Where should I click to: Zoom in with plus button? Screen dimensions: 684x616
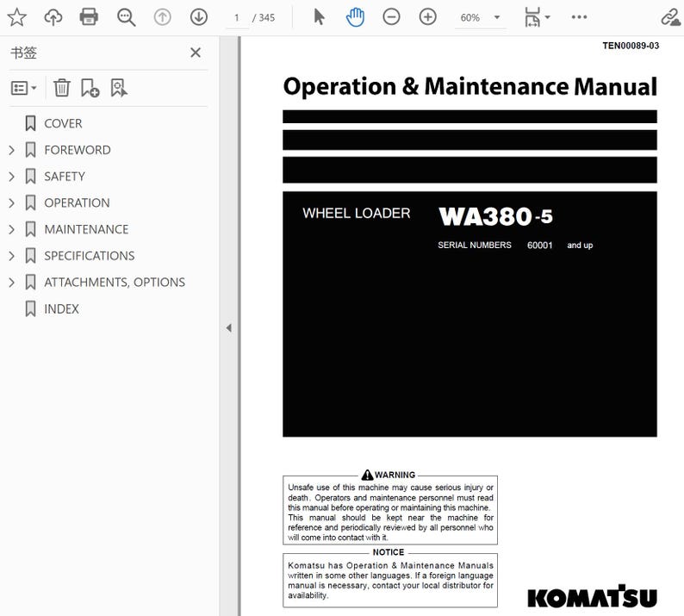[x=427, y=17]
